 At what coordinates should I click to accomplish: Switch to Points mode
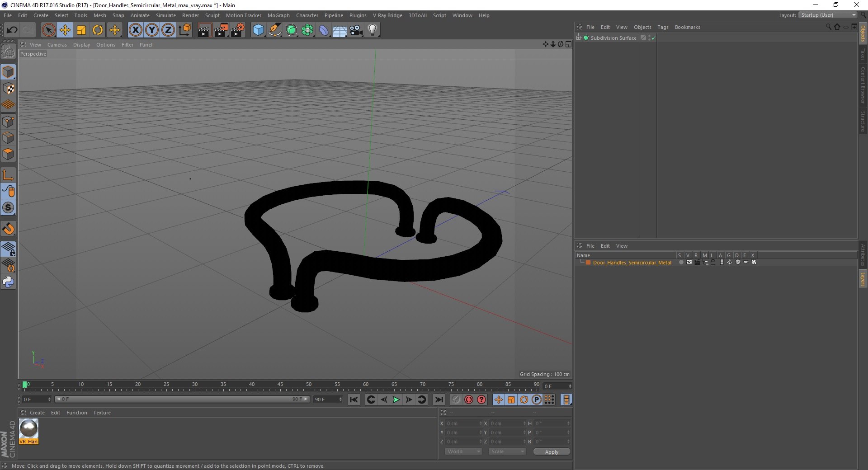pyautogui.click(x=8, y=121)
